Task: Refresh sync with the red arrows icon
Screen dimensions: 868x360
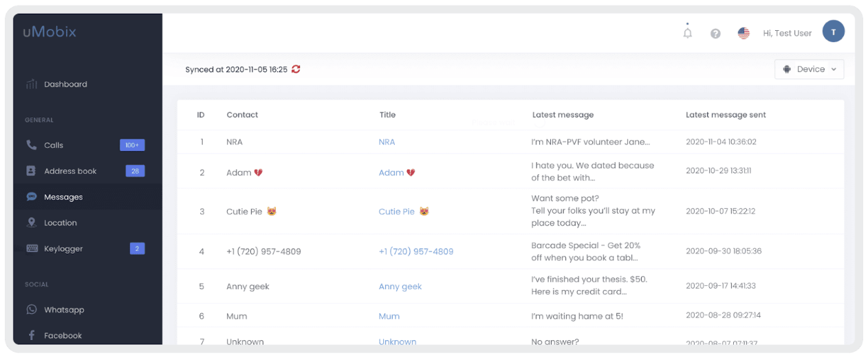Action: point(296,69)
